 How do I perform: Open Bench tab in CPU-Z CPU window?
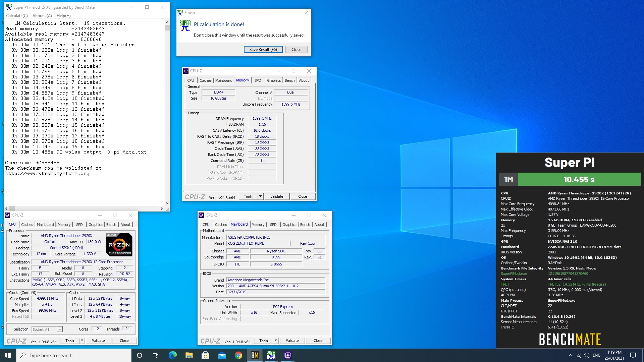click(111, 225)
